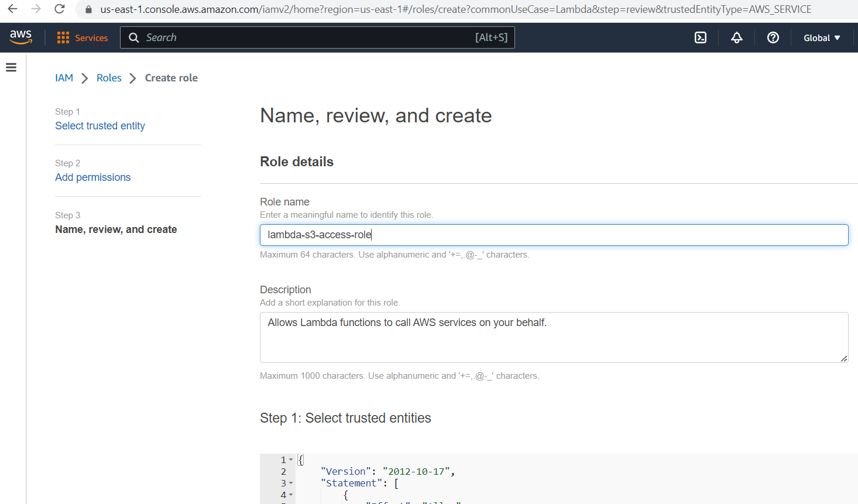Viewport: 858px width, 504px height.
Task: Go to the IAM breadcrumb link
Action: coord(64,78)
